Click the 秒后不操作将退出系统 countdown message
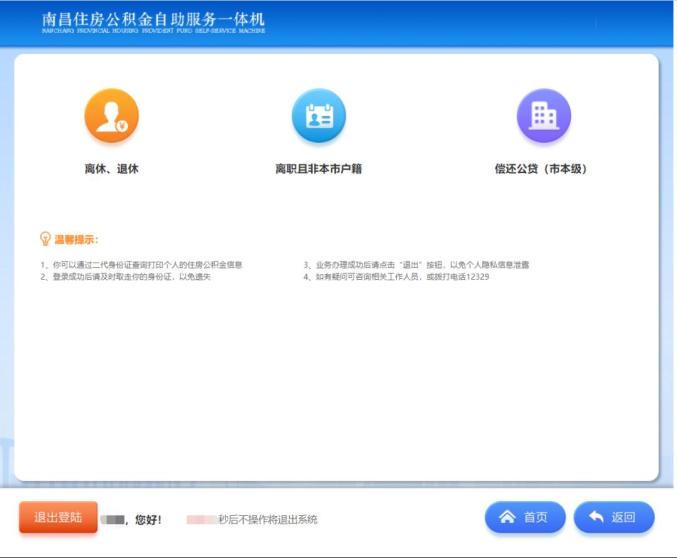677x558 pixels. (x=268, y=520)
